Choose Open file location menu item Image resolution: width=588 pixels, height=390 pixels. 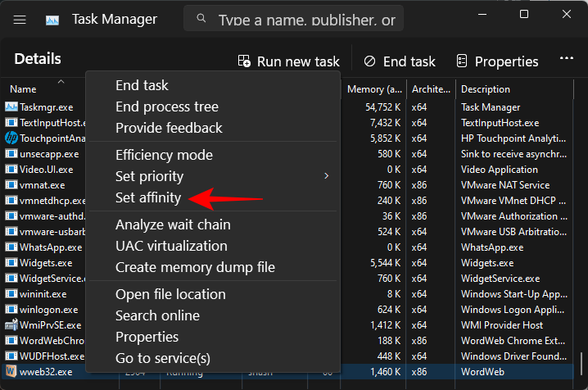pyautogui.click(x=170, y=294)
